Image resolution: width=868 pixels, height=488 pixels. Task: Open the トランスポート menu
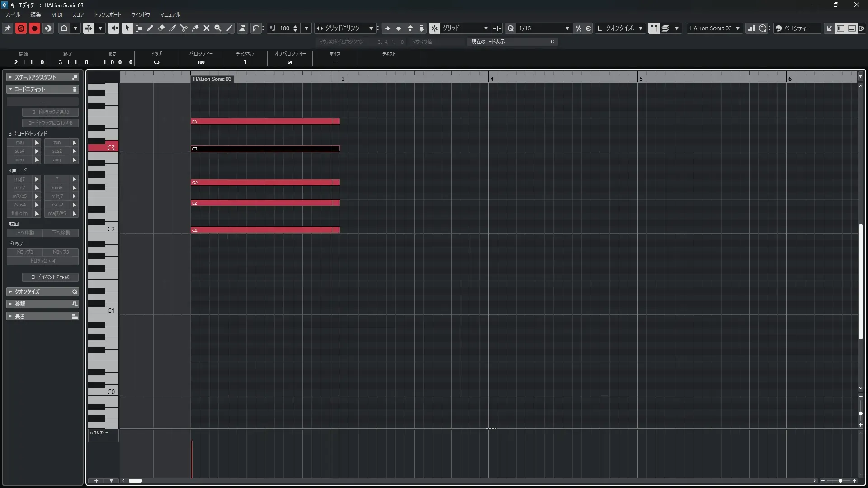coord(107,15)
